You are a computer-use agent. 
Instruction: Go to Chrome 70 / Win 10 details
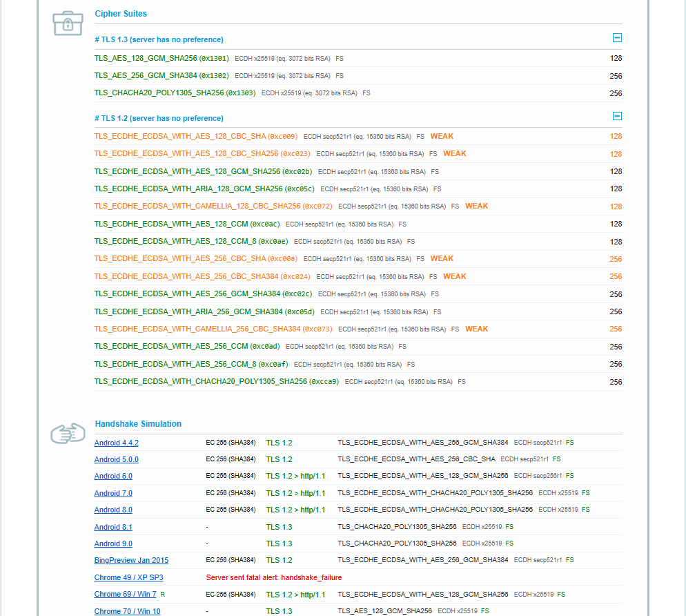pos(127,611)
